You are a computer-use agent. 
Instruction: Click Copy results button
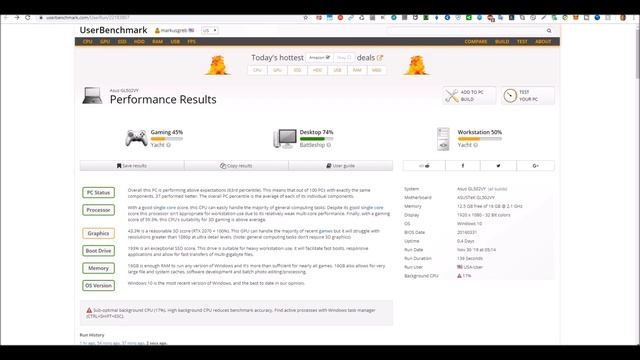click(x=236, y=166)
